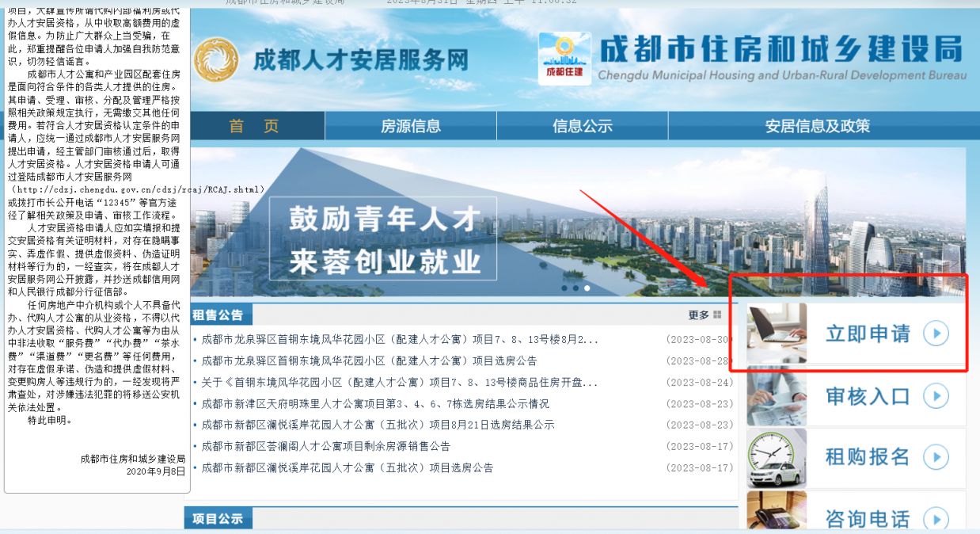Click the large 成都市住房和城乡建设局 header title
The width and height of the screenshot is (980, 534).
[781, 49]
